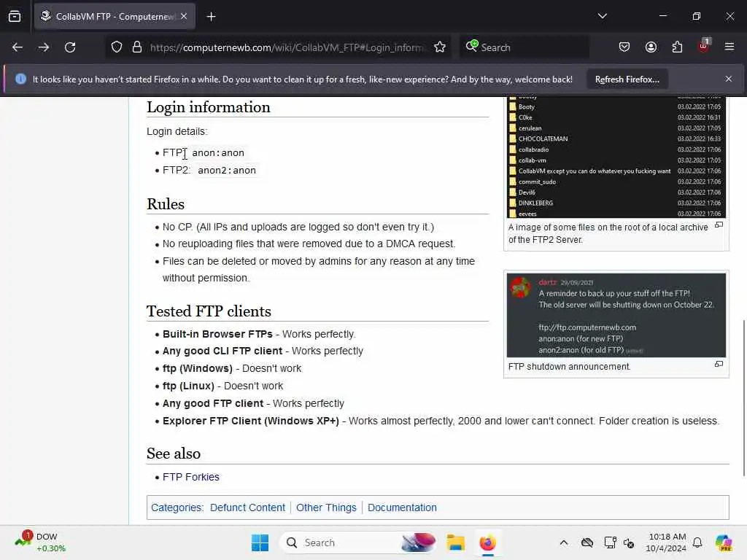Click enlarge icon beside FTP shutdown caption
The image size is (747, 560).
[719, 364]
